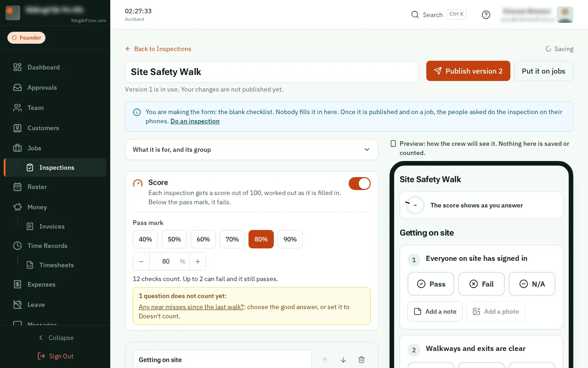Go to Approvals page
The height and width of the screenshot is (368, 588).
point(55,87)
